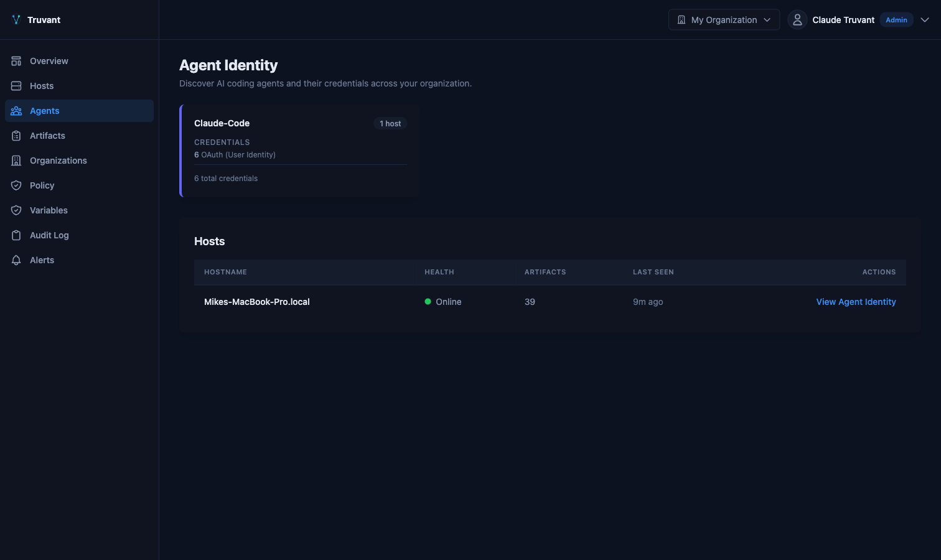Open Artifacts using its clipboard icon
Image resolution: width=941 pixels, height=560 pixels.
(x=16, y=135)
